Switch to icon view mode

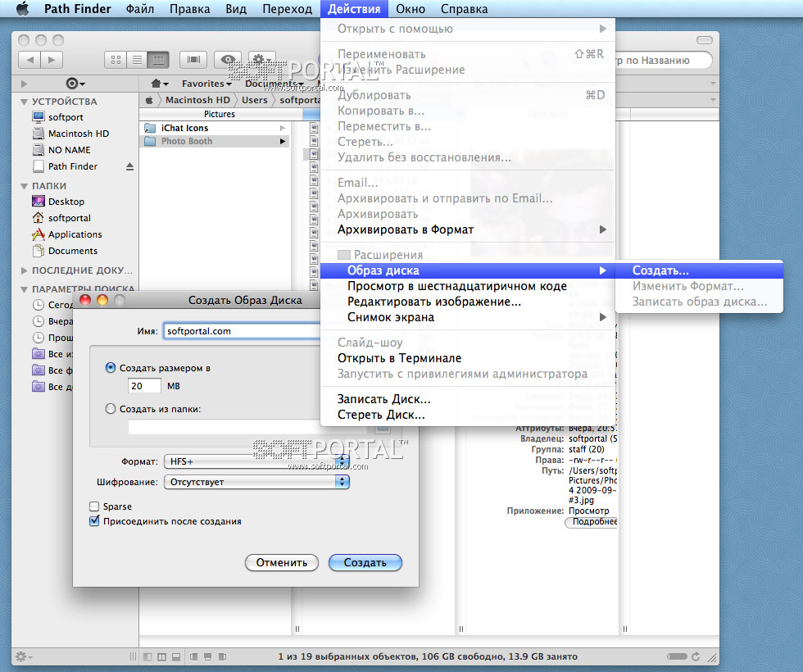pyautogui.click(x=116, y=60)
